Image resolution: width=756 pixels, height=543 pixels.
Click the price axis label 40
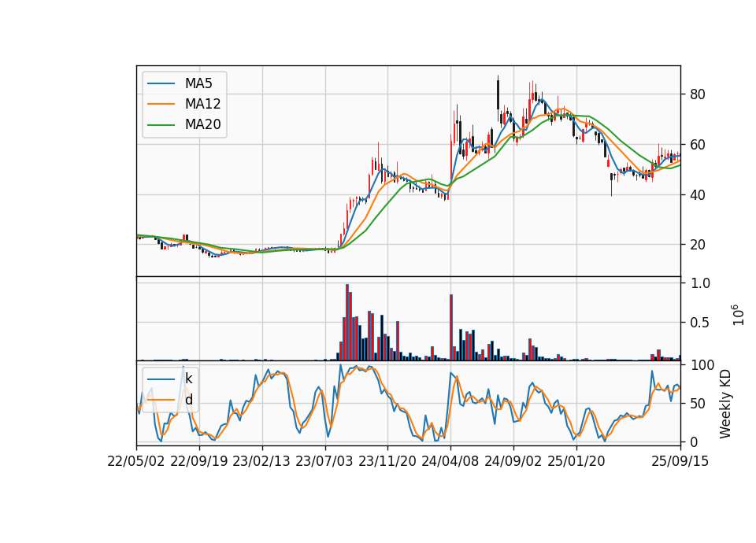point(698,195)
